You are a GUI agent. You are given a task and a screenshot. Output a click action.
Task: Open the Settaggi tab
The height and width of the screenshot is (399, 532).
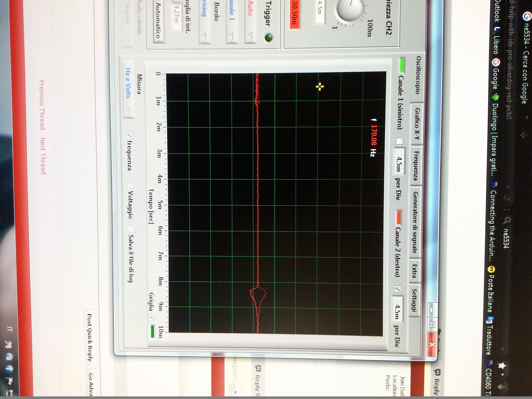click(414, 300)
